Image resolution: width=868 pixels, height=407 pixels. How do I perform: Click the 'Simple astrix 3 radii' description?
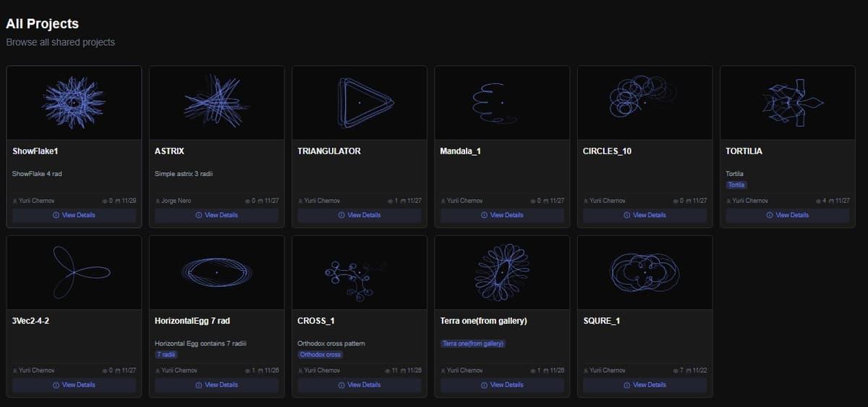point(184,174)
